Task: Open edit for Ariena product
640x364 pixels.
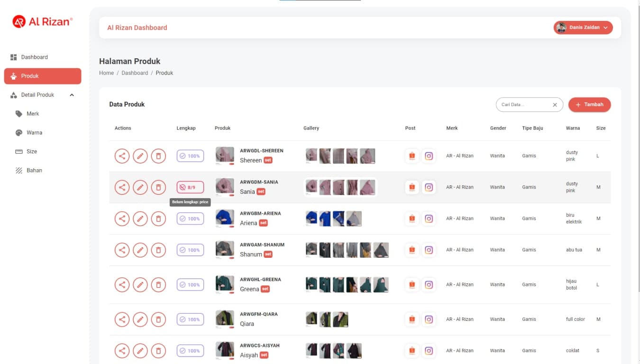Action: tap(140, 218)
